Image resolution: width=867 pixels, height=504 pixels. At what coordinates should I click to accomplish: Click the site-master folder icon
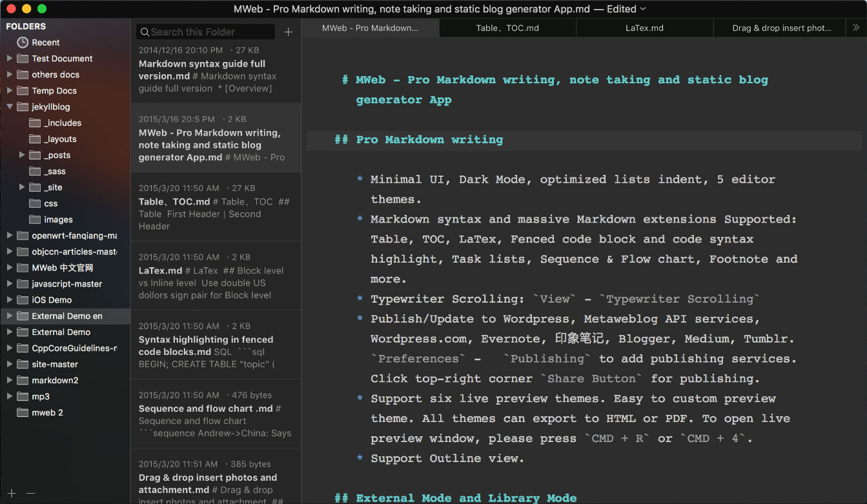pos(23,365)
